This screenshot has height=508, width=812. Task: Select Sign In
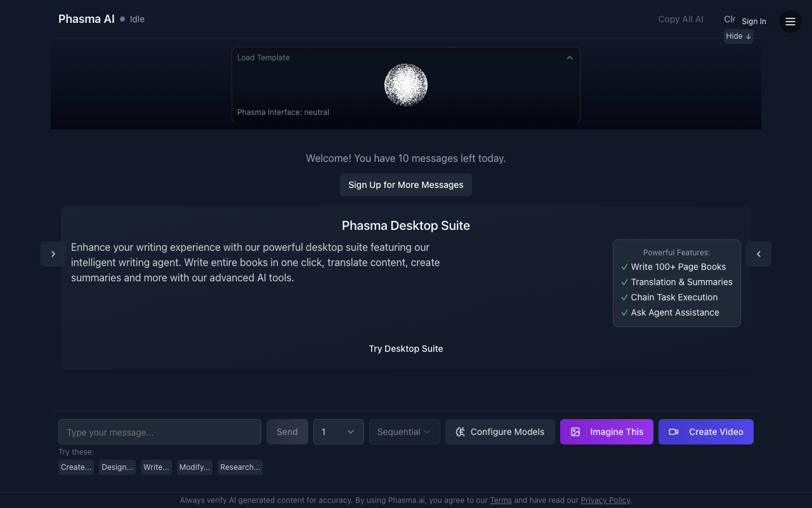754,21
